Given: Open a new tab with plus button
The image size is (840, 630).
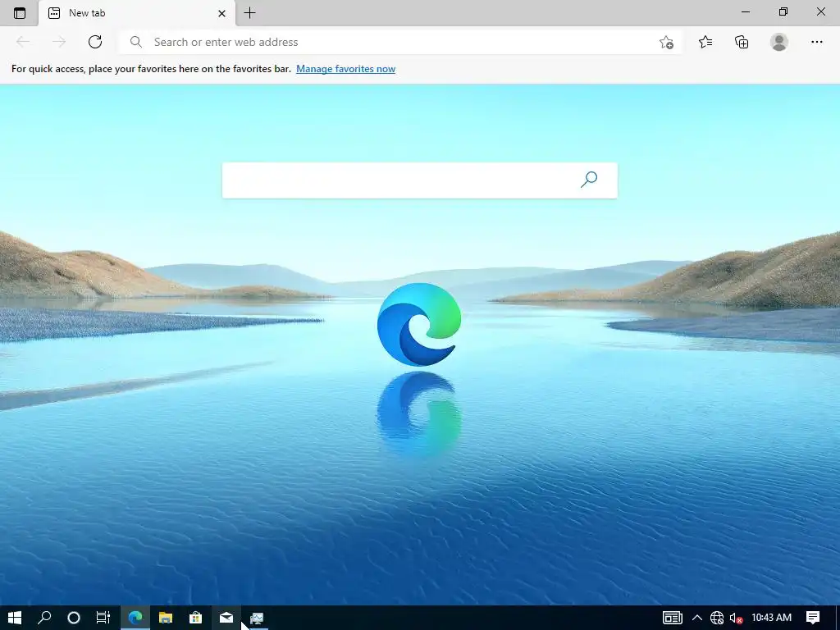Looking at the screenshot, I should pyautogui.click(x=249, y=13).
